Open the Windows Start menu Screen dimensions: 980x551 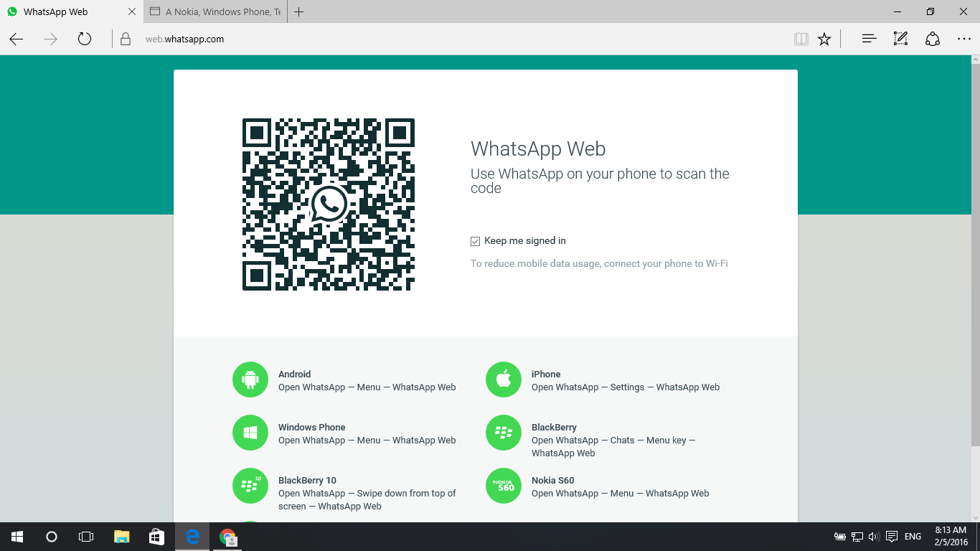coord(17,537)
